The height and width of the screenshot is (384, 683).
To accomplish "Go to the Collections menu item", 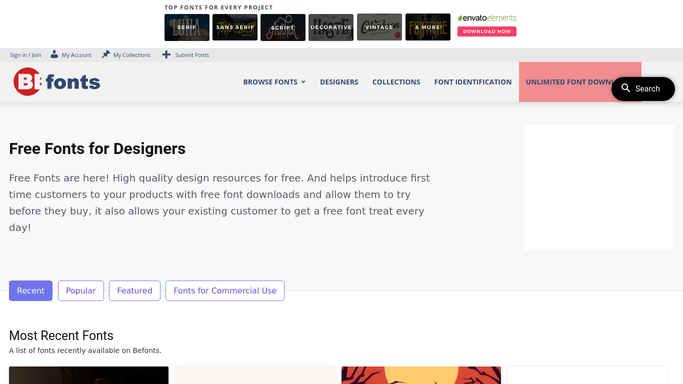I will coord(396,82).
